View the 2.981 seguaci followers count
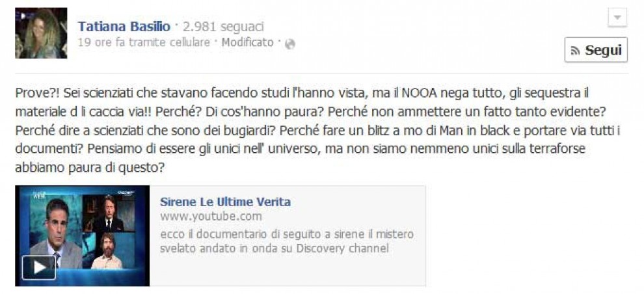 223,27
